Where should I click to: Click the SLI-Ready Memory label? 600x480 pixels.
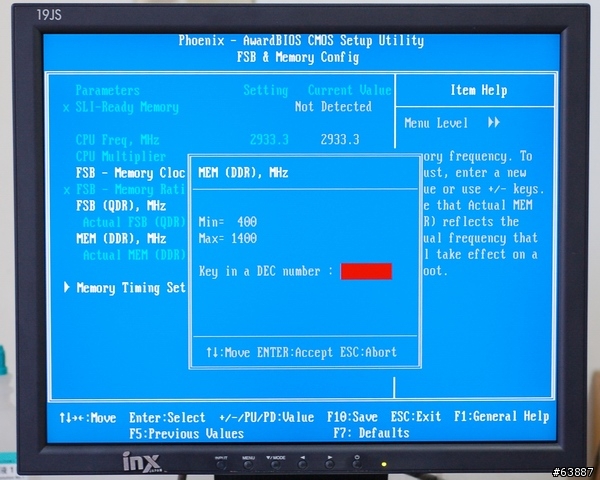(x=127, y=108)
